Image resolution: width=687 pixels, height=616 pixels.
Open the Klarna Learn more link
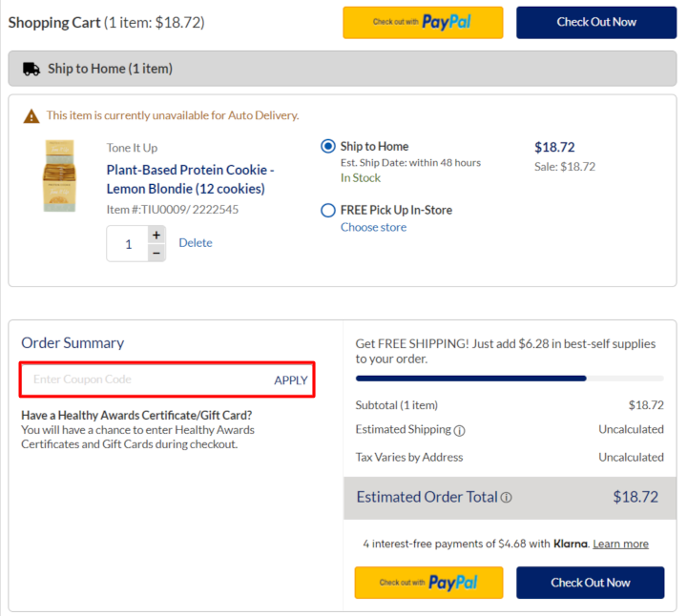coord(620,544)
